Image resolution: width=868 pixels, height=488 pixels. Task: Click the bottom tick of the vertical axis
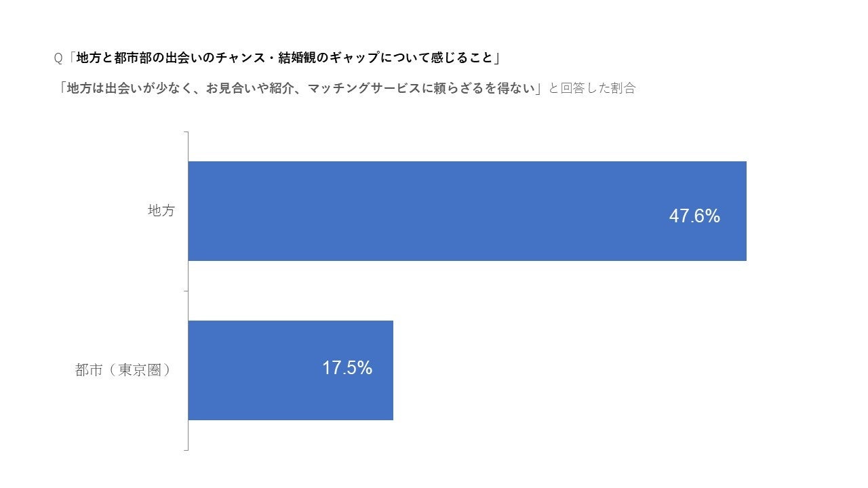[x=185, y=450]
